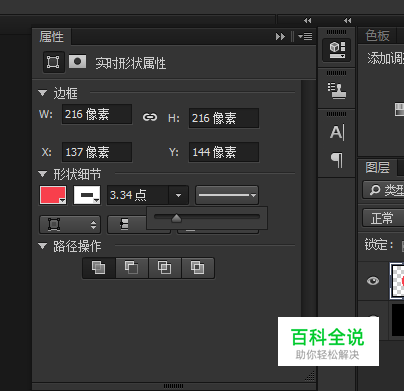
Task: Click the 3.34 点 stroke width field
Action: tap(138, 195)
